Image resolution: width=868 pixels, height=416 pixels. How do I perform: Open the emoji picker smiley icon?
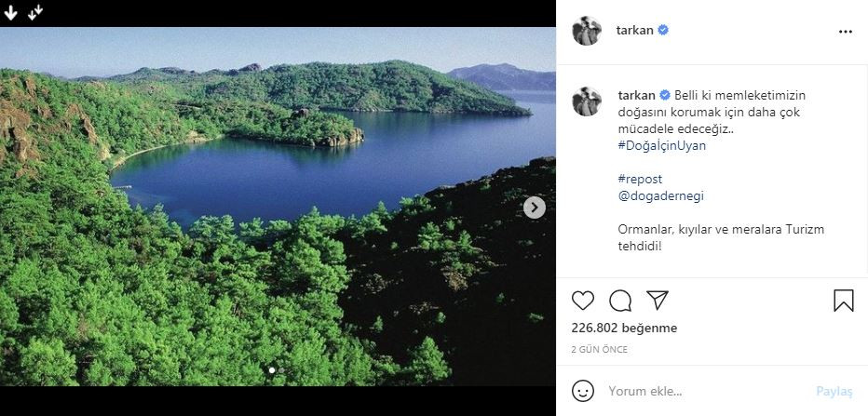click(583, 391)
